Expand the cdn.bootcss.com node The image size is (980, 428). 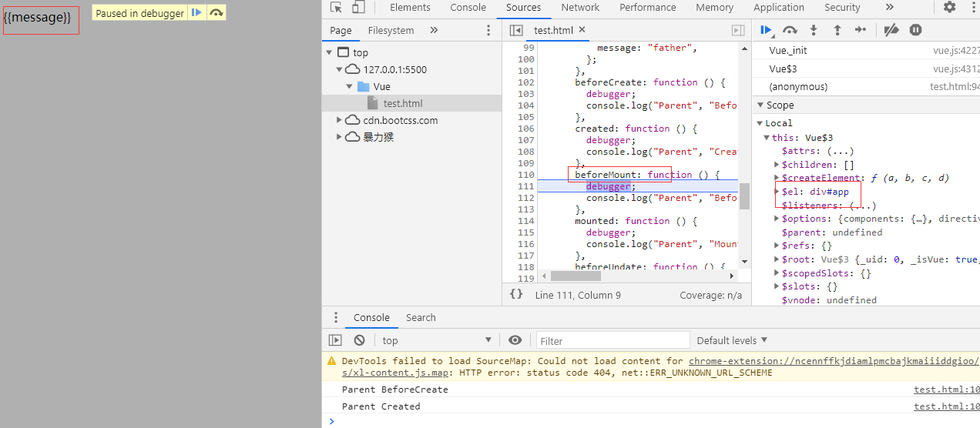(339, 120)
